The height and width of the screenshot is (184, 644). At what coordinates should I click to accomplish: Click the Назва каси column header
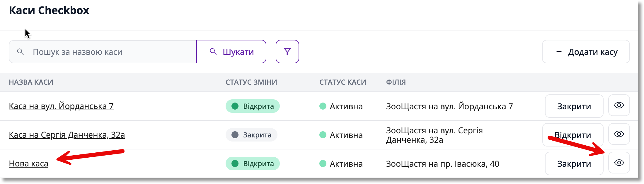[x=31, y=82]
